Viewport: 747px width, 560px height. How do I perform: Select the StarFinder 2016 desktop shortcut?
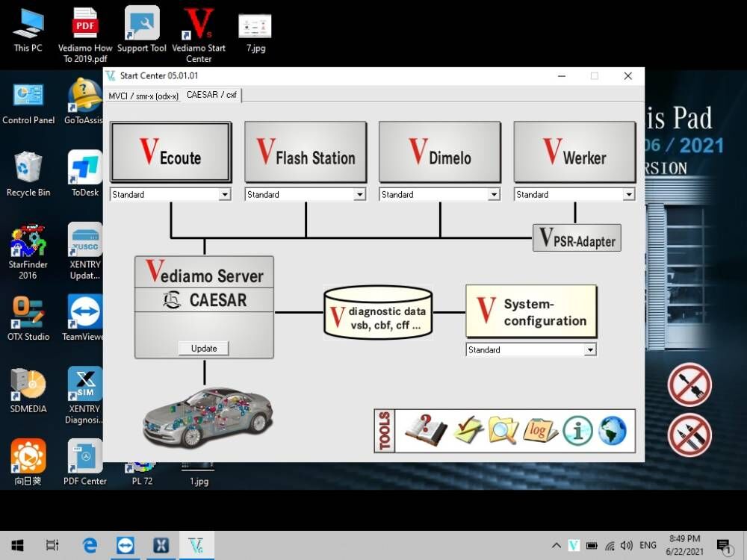pos(28,252)
